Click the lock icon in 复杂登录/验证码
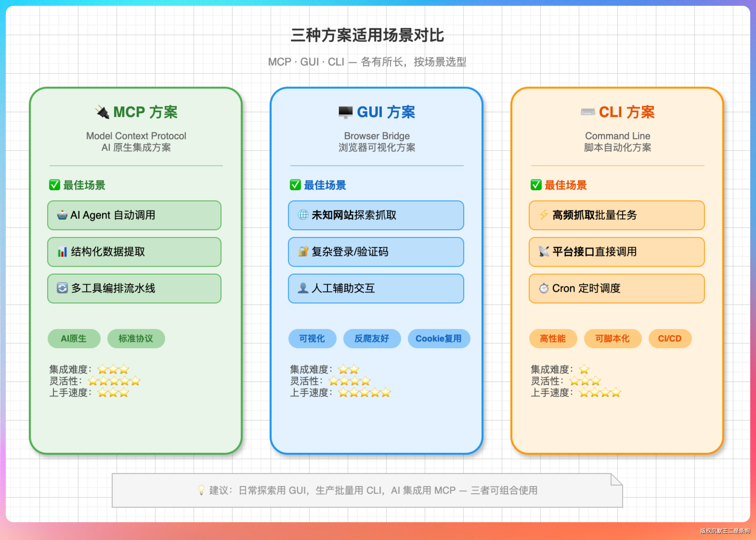The image size is (756, 540). pos(303,252)
